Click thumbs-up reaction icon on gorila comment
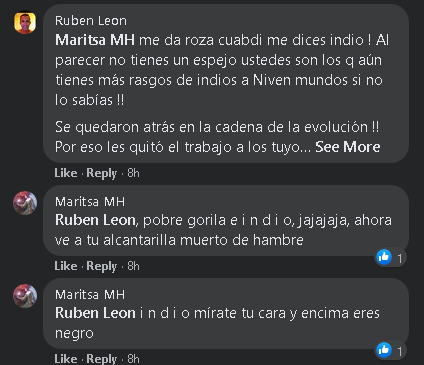Viewport: 424px width, 365px height. [x=384, y=257]
